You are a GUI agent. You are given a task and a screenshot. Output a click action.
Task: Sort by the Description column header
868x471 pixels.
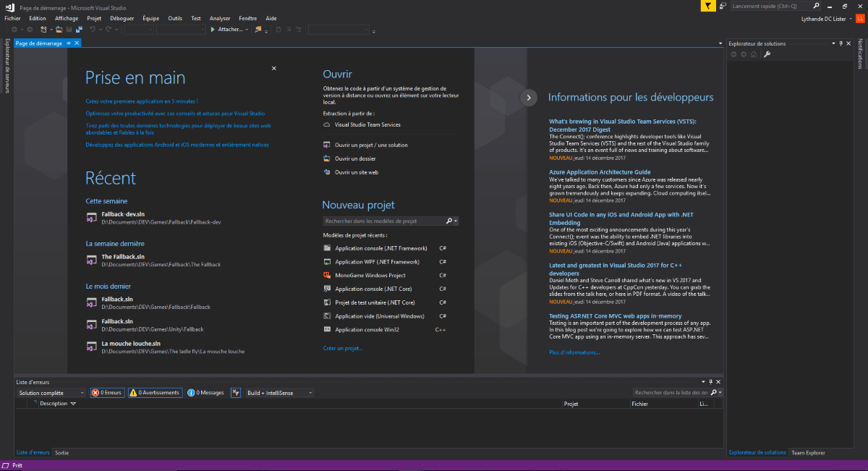53,404
